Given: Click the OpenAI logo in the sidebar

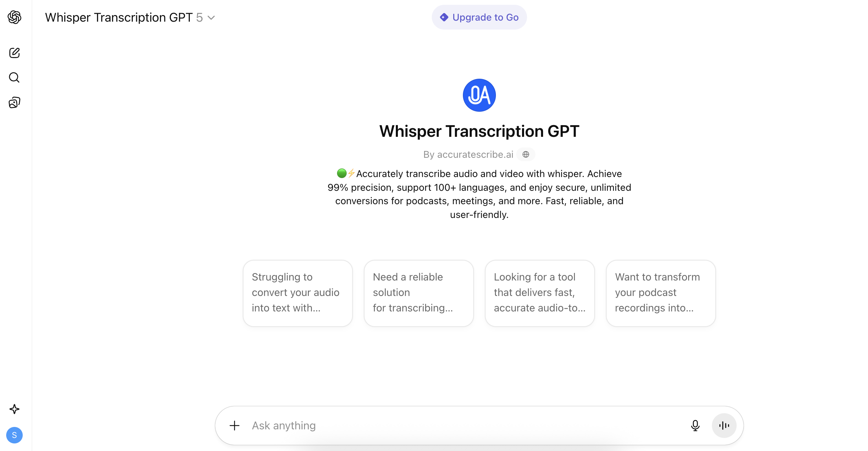Looking at the screenshot, I should 14,17.
